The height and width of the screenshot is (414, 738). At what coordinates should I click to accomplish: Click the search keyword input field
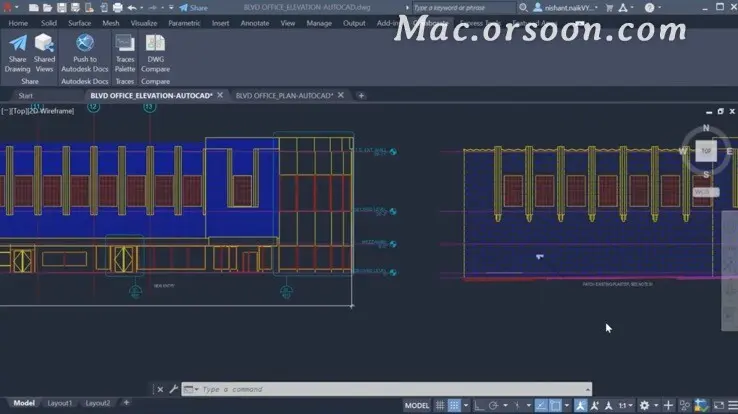pyautogui.click(x=464, y=8)
